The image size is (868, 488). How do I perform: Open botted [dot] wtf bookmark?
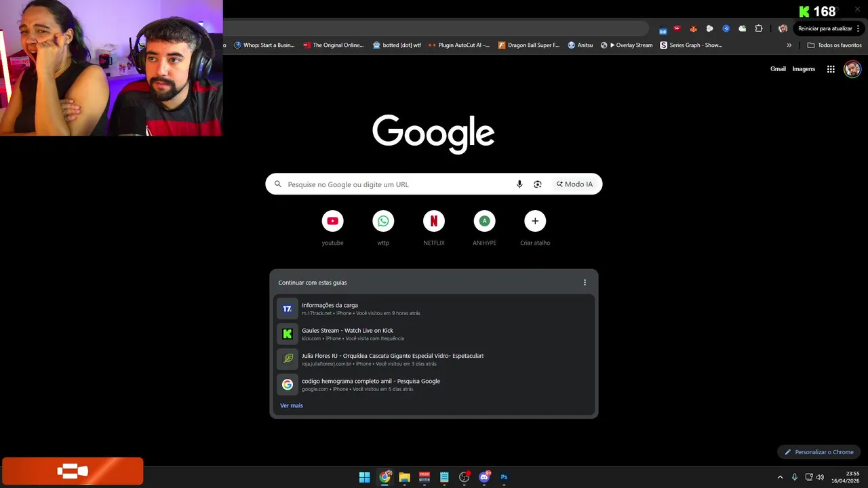[397, 45]
